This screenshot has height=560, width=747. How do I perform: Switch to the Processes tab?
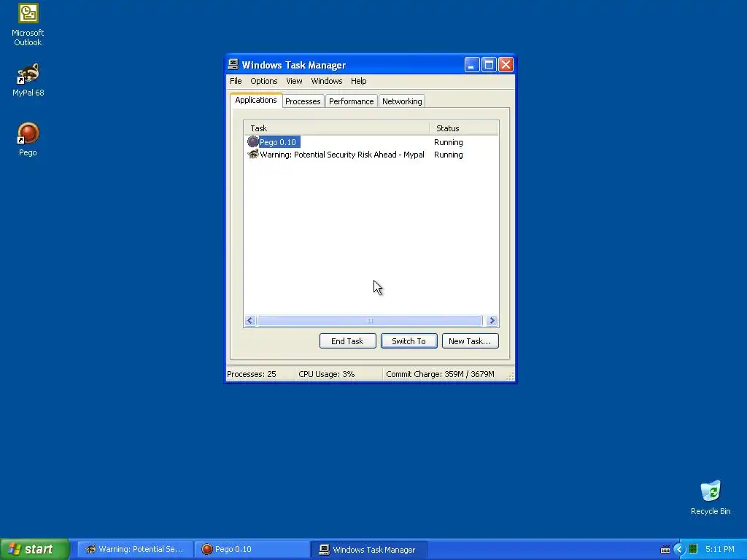[303, 101]
